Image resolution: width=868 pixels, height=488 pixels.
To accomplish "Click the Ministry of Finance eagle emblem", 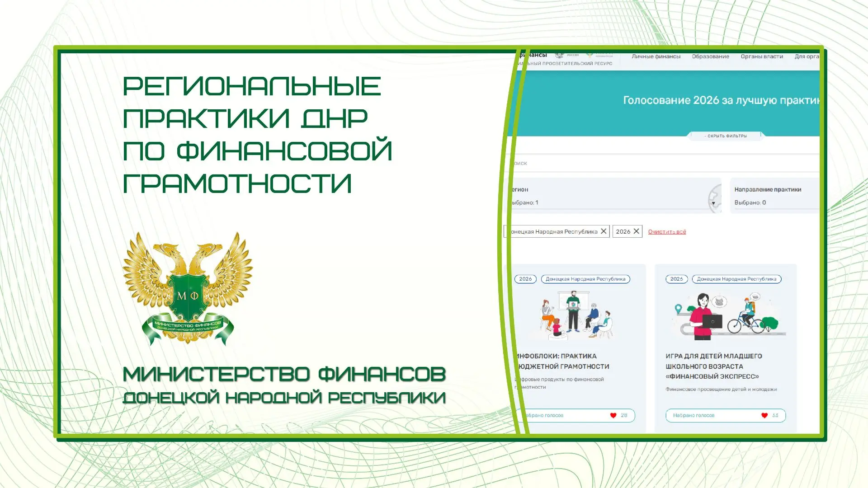I will click(188, 288).
